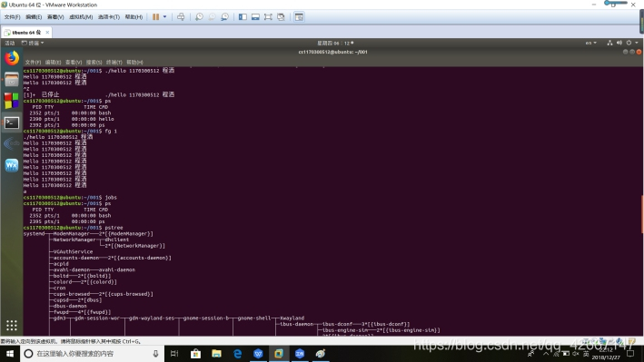This screenshot has width=644, height=362.
Task: Open Microsoft Edge from the taskbar
Action: coord(237,354)
